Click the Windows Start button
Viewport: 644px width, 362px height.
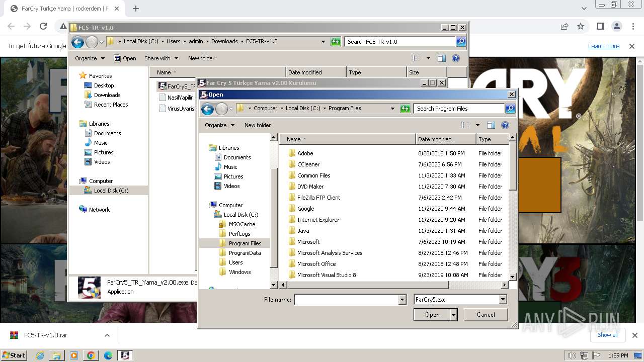coord(14,355)
